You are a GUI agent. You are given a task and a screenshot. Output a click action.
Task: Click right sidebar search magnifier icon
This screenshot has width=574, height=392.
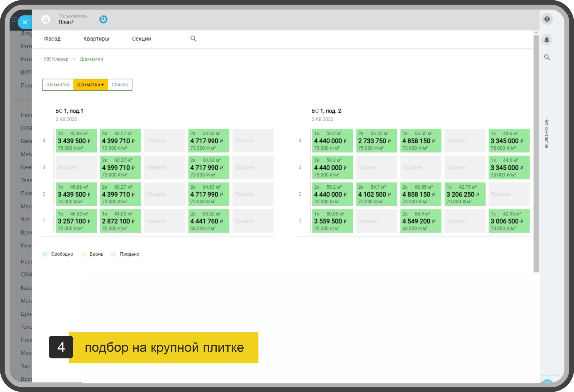547,57
